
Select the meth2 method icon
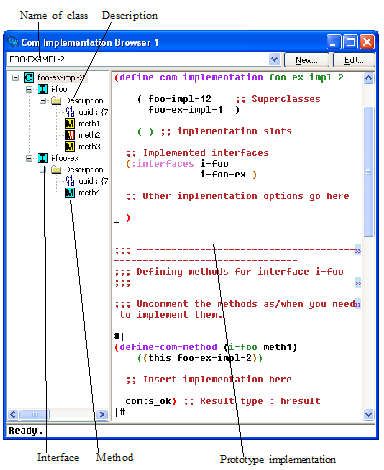(70, 135)
